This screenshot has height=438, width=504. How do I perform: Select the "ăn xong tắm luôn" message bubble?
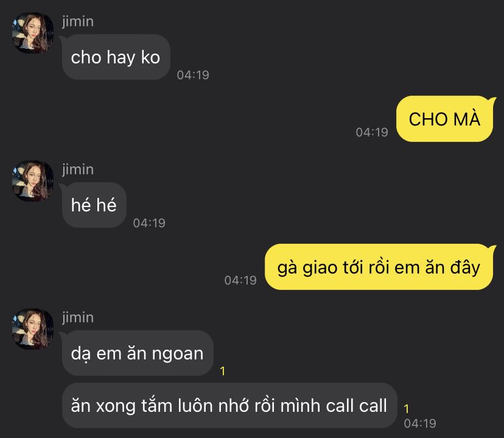[229, 406]
